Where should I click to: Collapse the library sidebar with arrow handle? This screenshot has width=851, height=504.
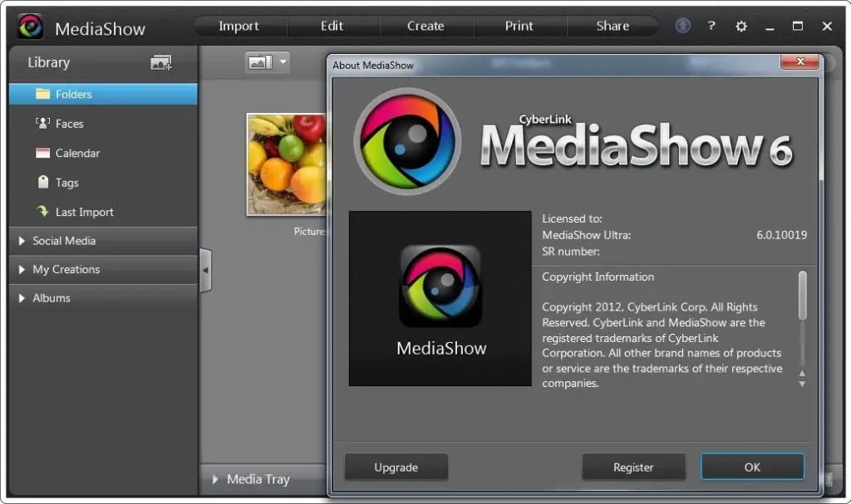(x=206, y=270)
